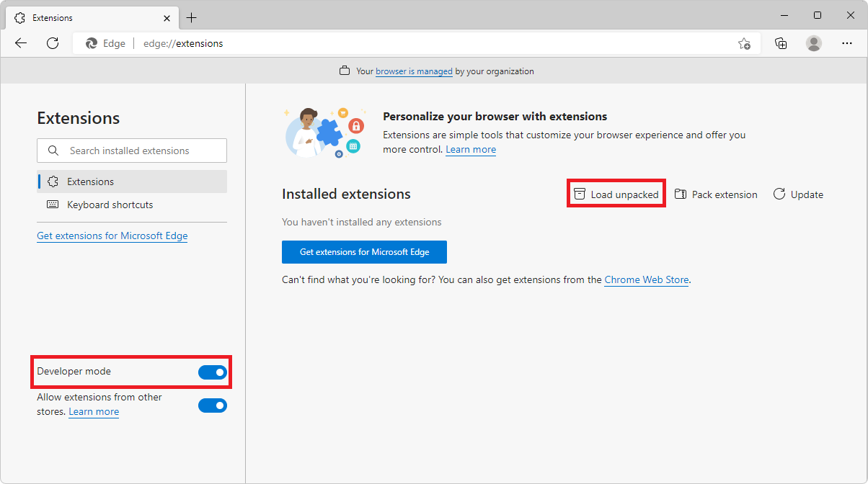Screen dimensions: 868x484
Task: Turn off allow extensions from other stores
Action: [213, 405]
